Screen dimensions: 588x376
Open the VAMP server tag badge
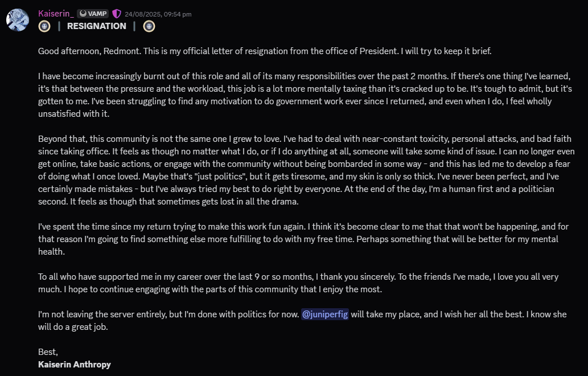coord(92,14)
